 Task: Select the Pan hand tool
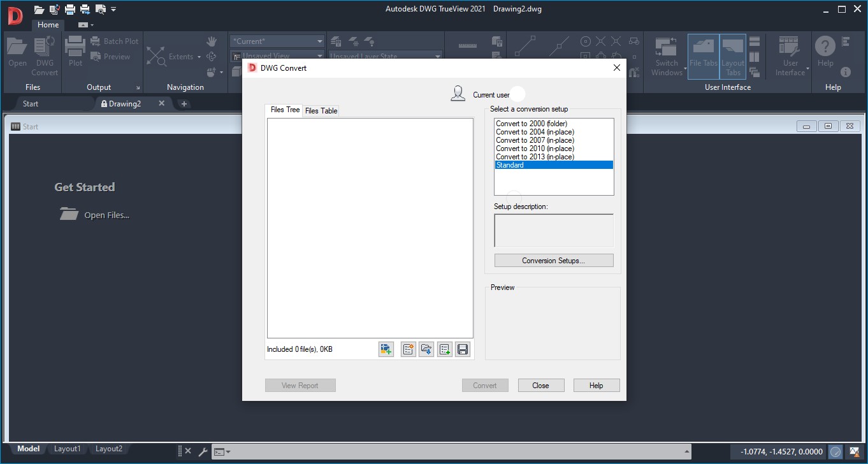[x=212, y=41]
